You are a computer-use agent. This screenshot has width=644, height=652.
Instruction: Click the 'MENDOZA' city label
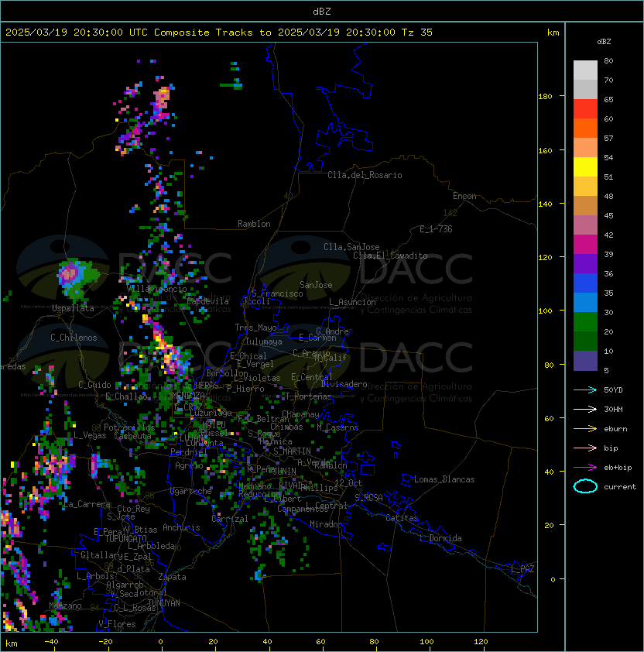[188, 395]
